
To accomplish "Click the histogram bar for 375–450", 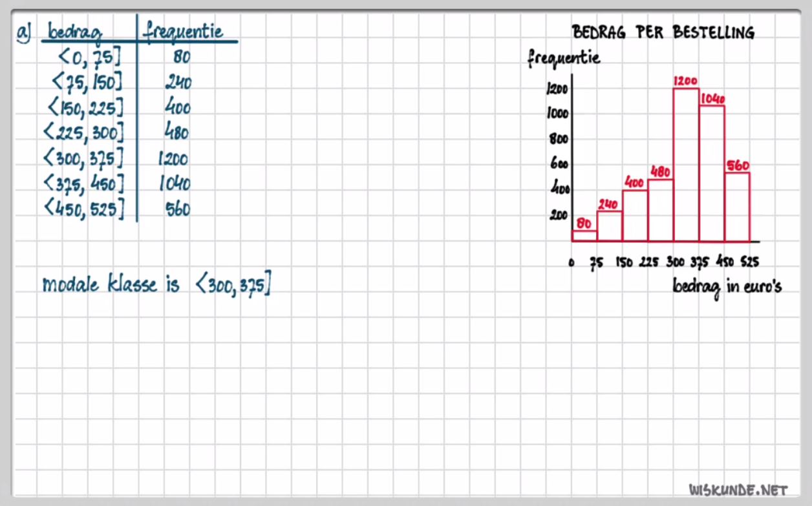I will click(x=712, y=173).
